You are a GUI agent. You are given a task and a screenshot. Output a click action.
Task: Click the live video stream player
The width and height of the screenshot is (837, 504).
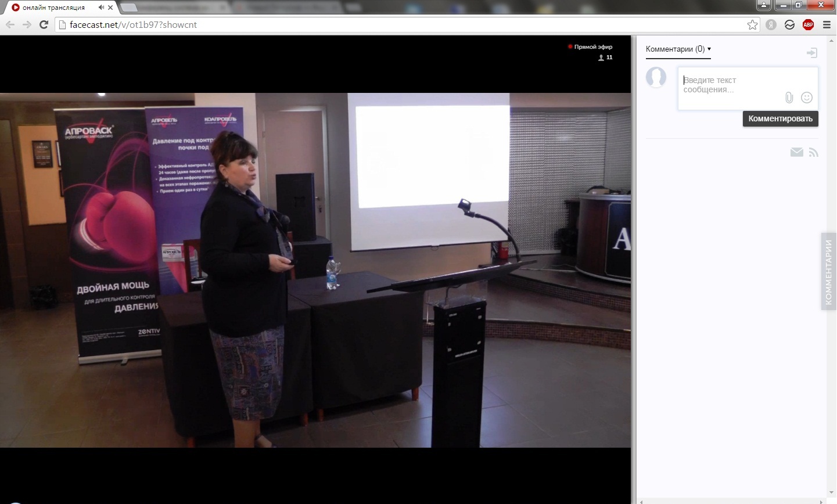(315, 270)
